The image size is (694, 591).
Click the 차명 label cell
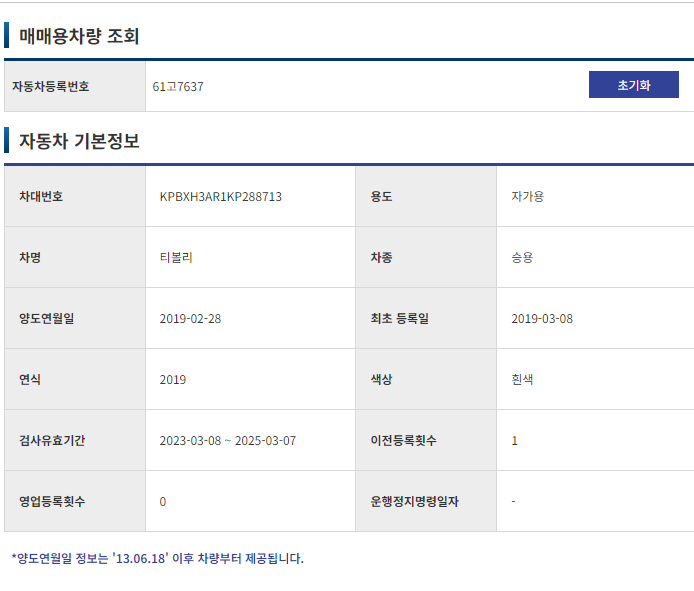tap(75, 257)
